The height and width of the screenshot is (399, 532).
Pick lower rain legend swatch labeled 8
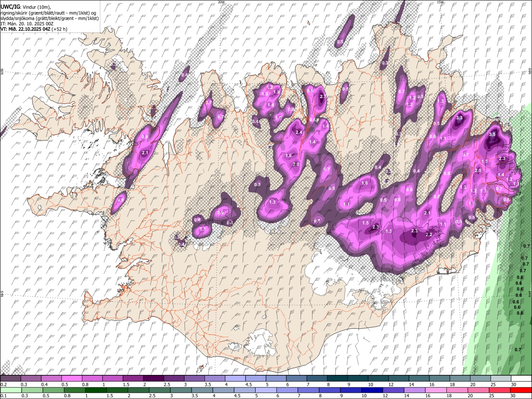point(330,390)
